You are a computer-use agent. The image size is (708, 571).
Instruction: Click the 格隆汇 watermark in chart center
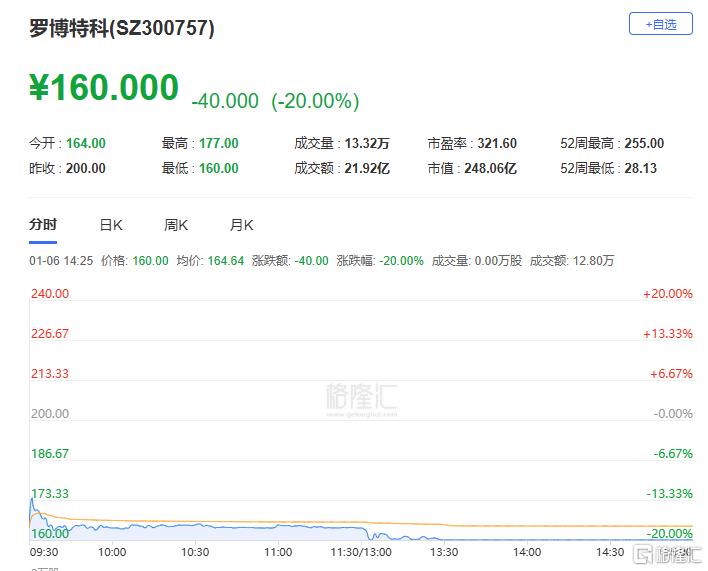pos(361,399)
